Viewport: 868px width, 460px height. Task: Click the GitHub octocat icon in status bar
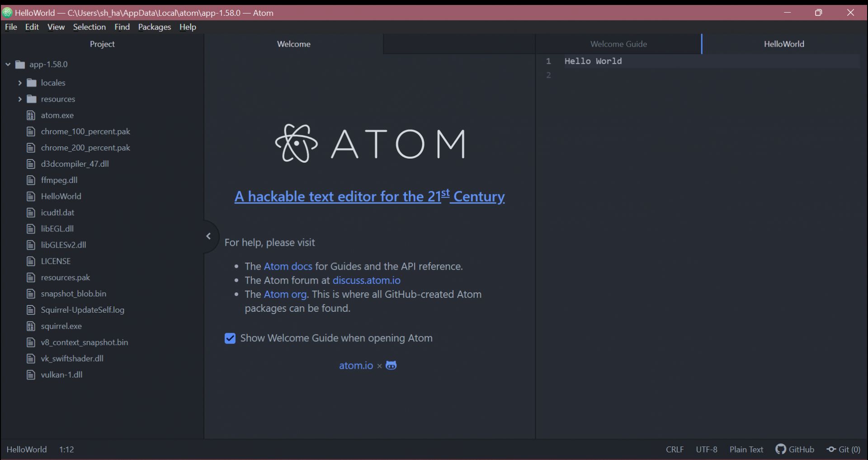coord(781,449)
